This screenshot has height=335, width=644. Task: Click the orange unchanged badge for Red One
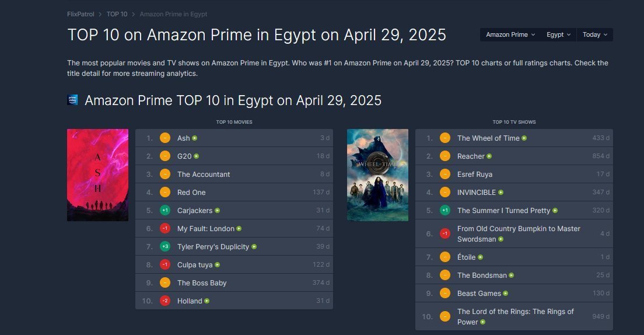coord(165,193)
